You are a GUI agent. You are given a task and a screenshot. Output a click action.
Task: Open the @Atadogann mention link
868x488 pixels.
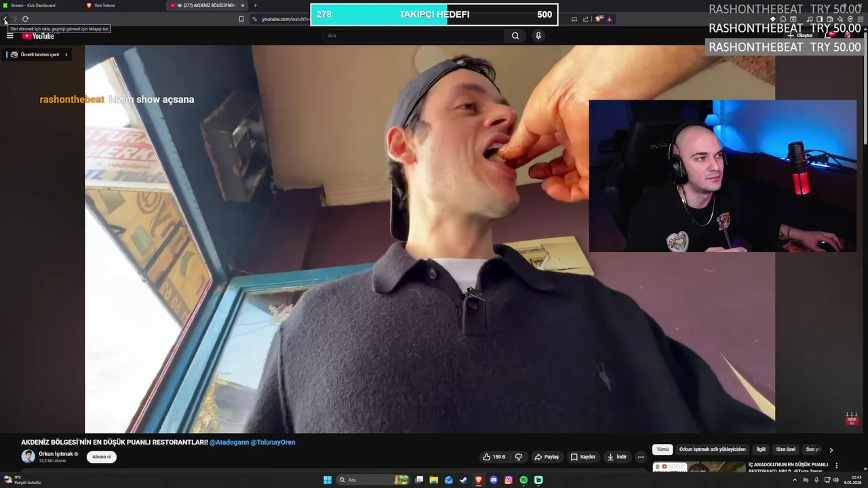click(x=229, y=442)
